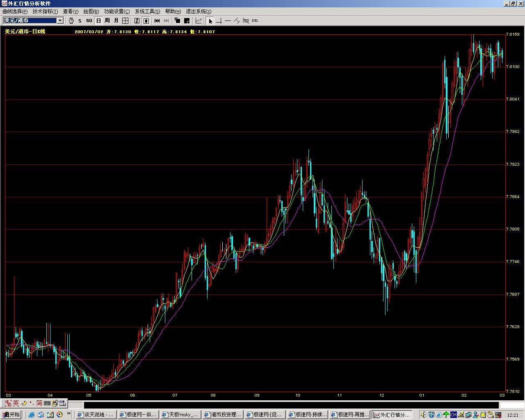525x420 pixels.
Task: Switch to the 谈天说地 taskbar window
Action: [x=96, y=415]
